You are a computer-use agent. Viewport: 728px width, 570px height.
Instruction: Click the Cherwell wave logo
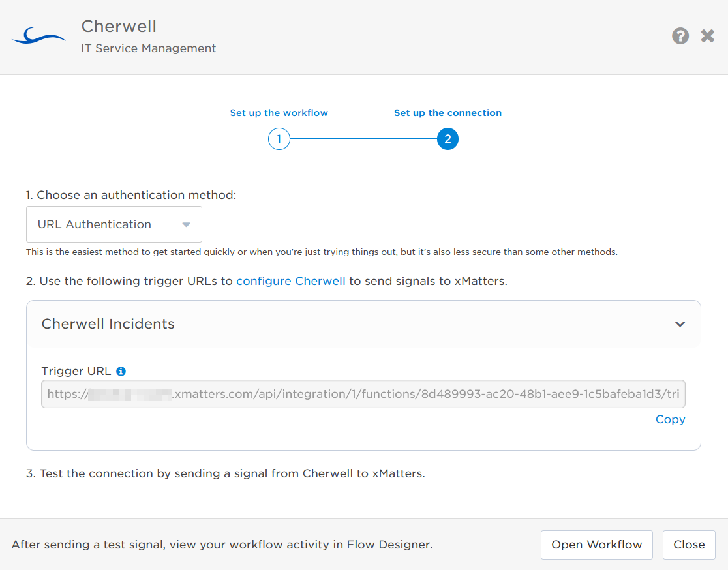(38, 37)
